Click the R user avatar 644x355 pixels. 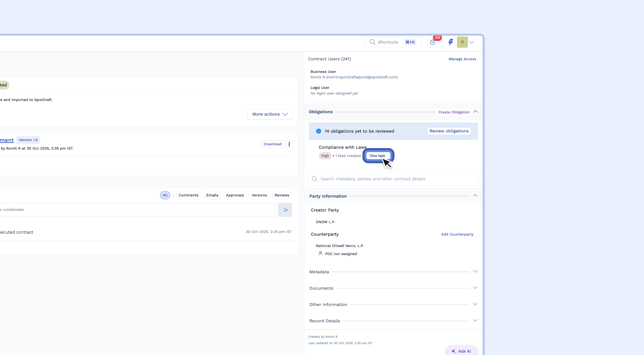click(462, 42)
